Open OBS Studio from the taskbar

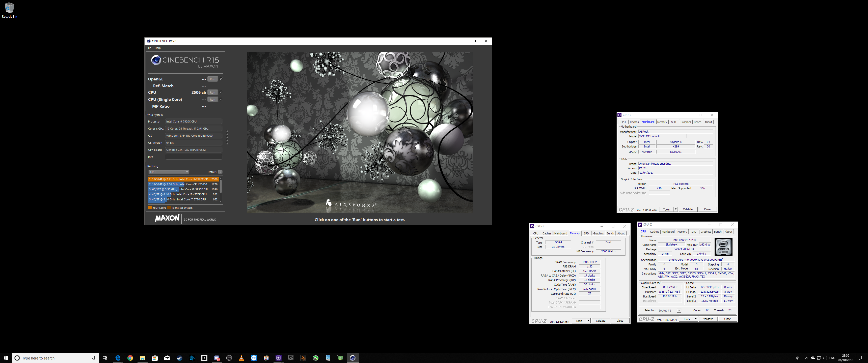pyautogui.click(x=229, y=358)
